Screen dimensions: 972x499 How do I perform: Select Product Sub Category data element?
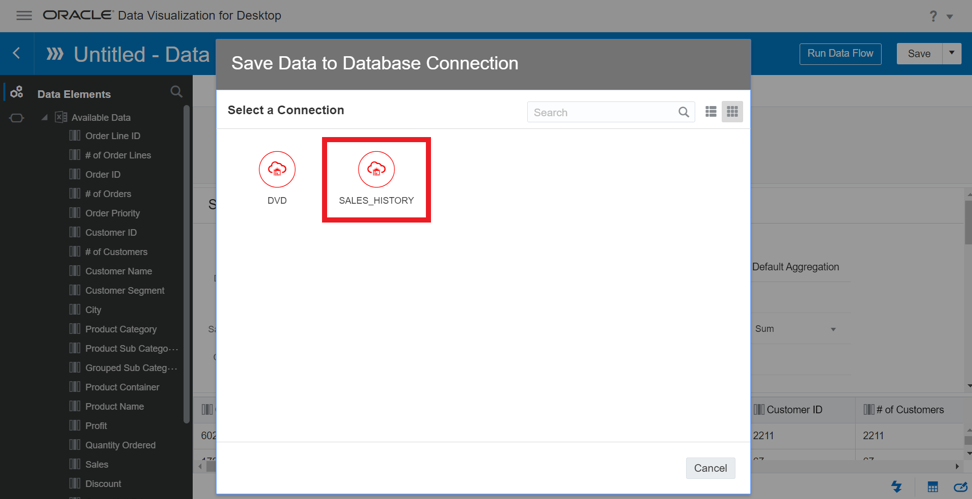coord(131,348)
